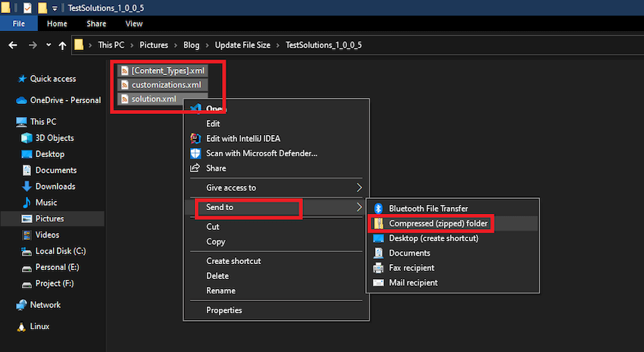Click the Bluetooth icon in the Send to submenu
Image resolution: width=644 pixels, height=352 pixels.
click(x=379, y=209)
